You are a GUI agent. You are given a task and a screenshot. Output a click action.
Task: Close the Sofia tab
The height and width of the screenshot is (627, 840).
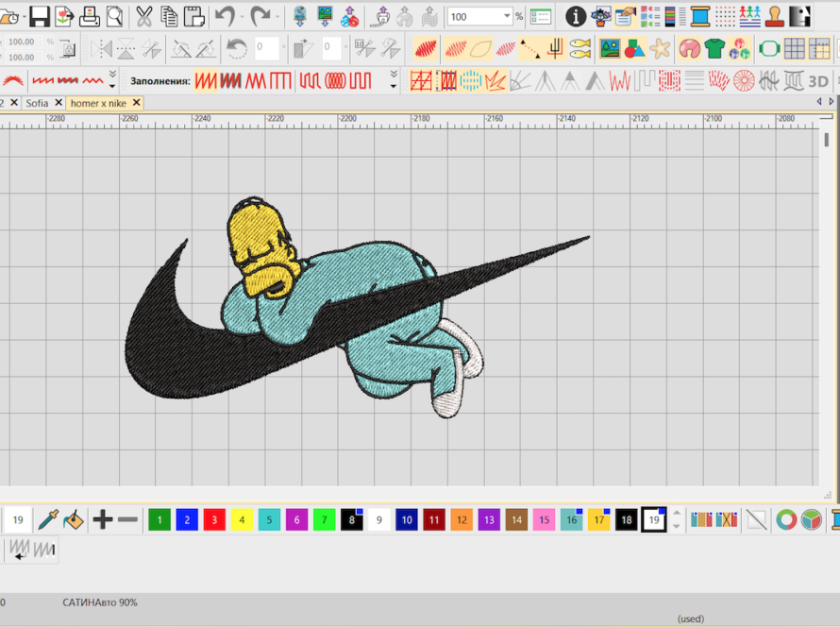[59, 102]
